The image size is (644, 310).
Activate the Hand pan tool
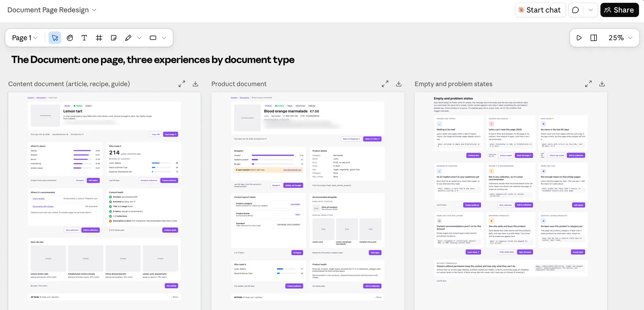tap(70, 38)
